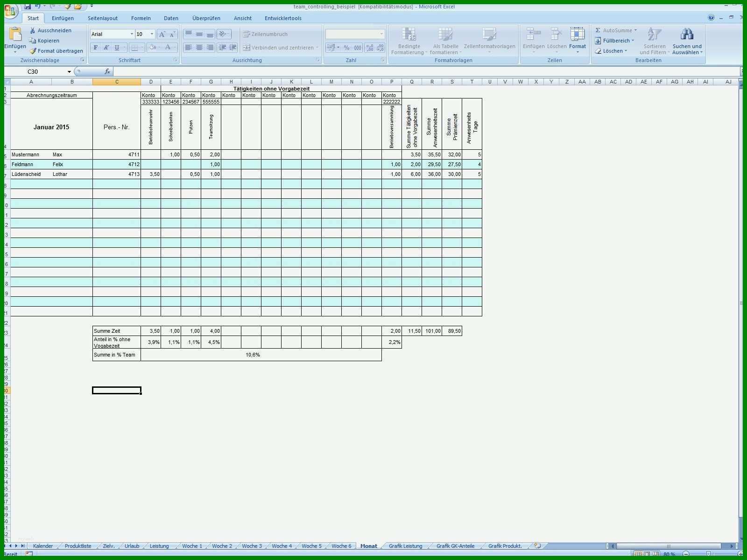Click the horizontal scrollbar at bottom
Screen dimensions: 747x560
pyautogui.click(x=669, y=546)
